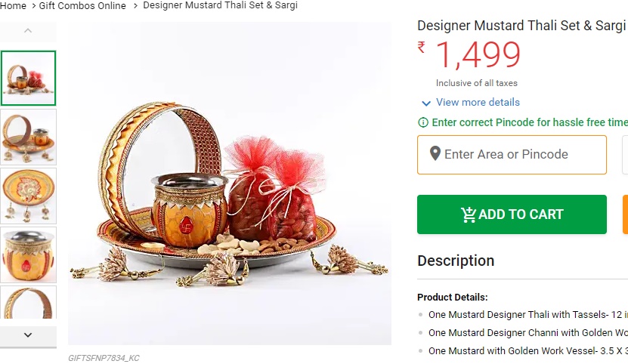The image size is (628, 364).
Task: Open the Home breadcrumb link
Action: (14, 5)
